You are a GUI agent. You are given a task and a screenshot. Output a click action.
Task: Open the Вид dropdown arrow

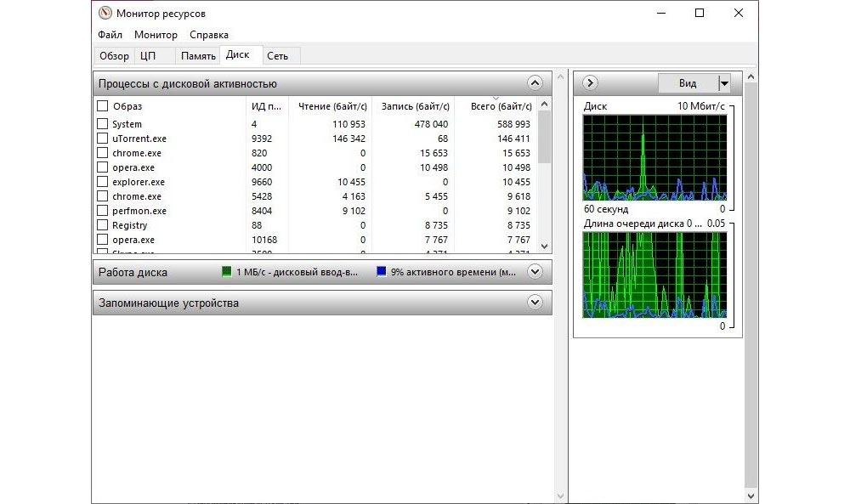point(723,83)
